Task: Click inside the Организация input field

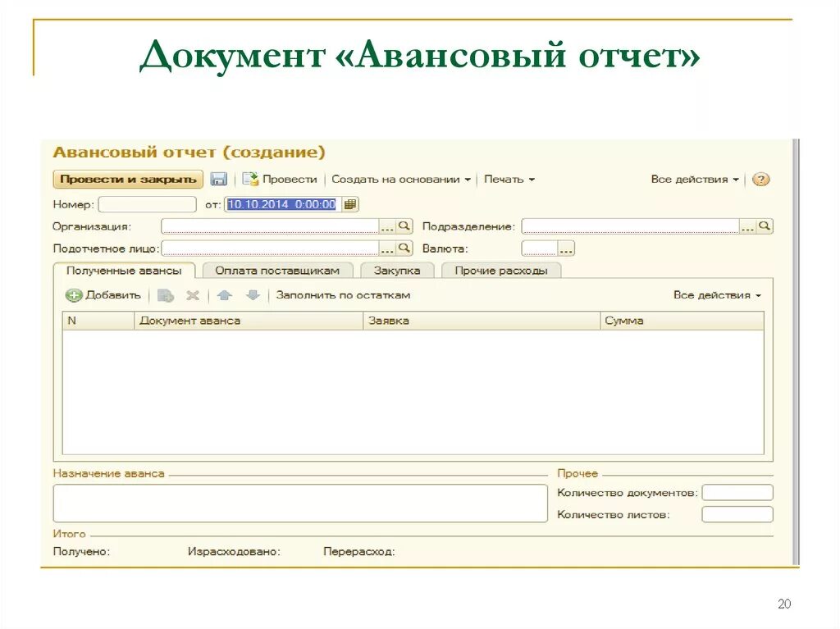Action: (270, 226)
